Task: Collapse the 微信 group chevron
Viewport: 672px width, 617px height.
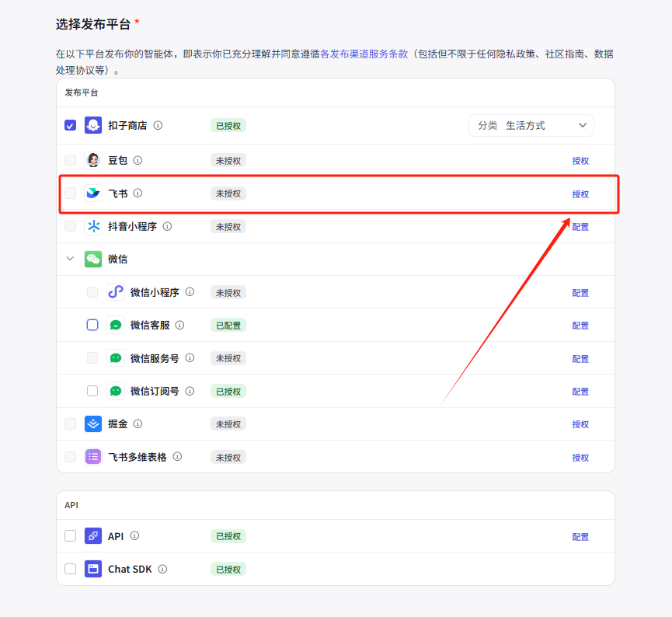Action: (71, 259)
